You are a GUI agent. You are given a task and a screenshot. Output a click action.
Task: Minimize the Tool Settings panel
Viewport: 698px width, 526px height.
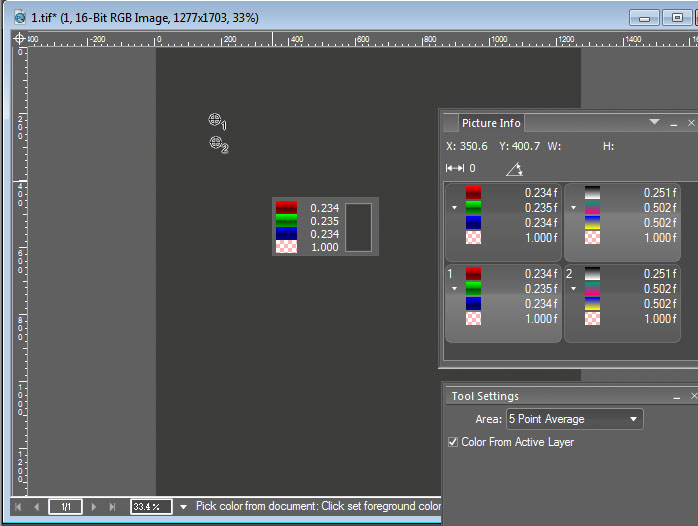(677, 397)
